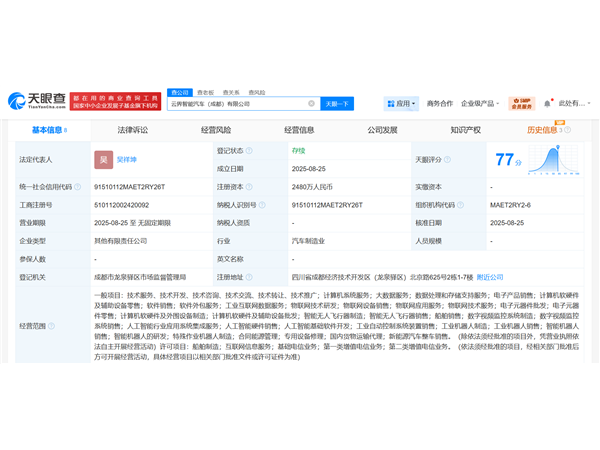
Task: Click the red promotional banner beside logo
Action: [x=116, y=101]
